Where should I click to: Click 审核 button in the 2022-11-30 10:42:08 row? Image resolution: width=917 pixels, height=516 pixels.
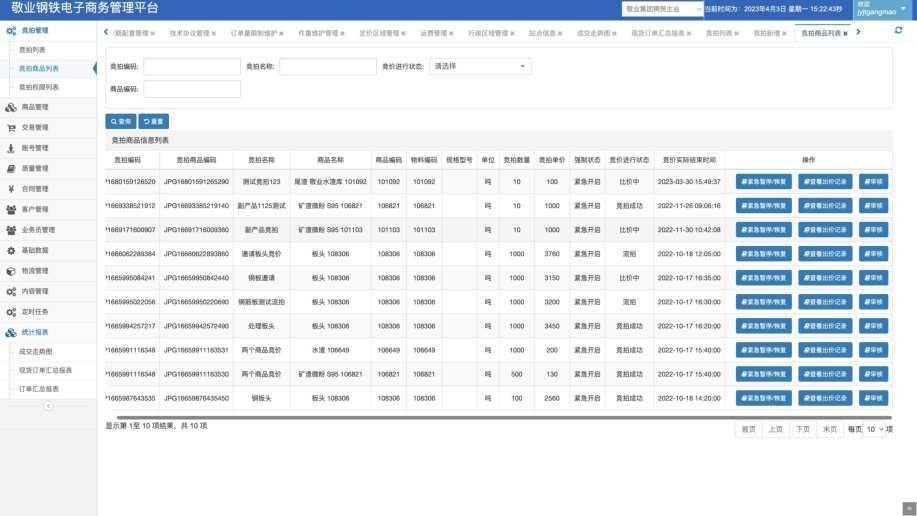pyautogui.click(x=873, y=230)
